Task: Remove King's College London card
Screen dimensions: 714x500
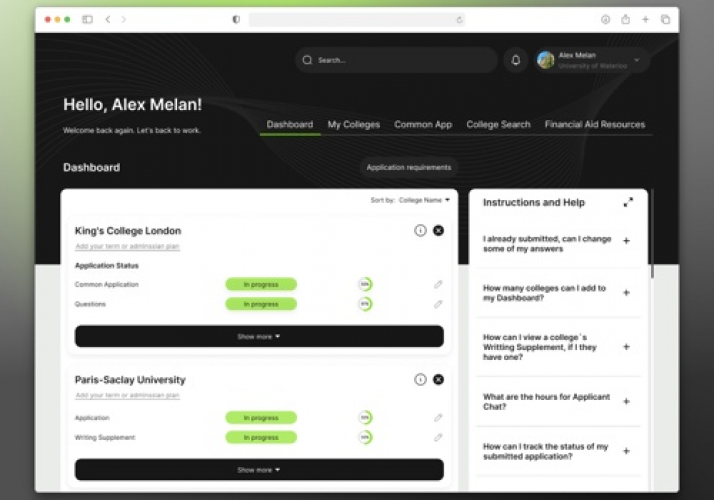Action: [x=438, y=230]
